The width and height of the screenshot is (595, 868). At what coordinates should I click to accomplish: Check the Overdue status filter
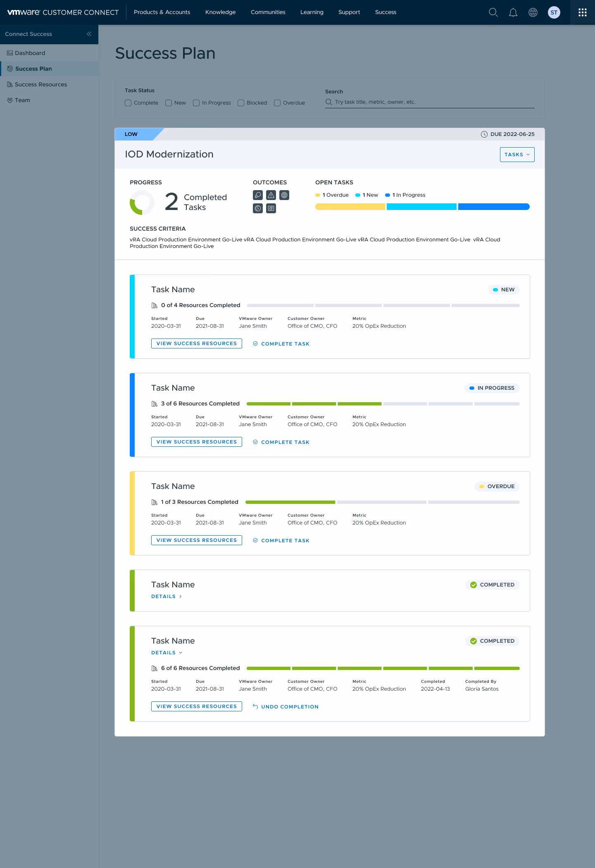(x=277, y=103)
